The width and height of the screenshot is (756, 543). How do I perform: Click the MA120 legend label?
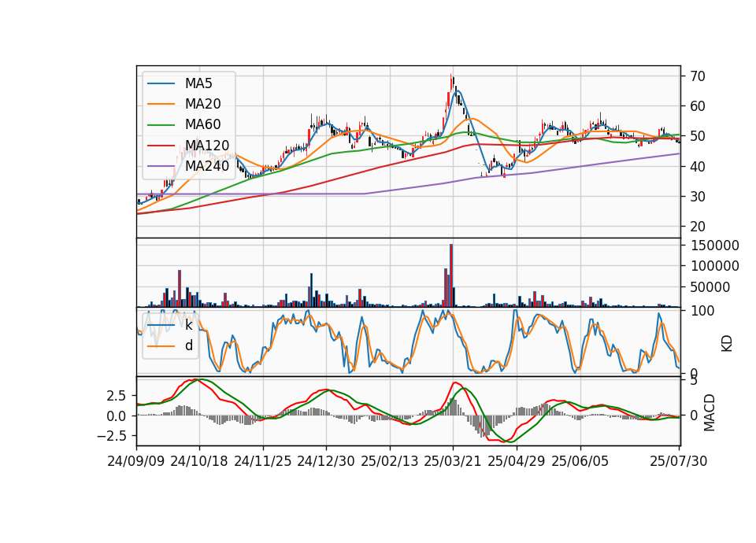tap(207, 146)
